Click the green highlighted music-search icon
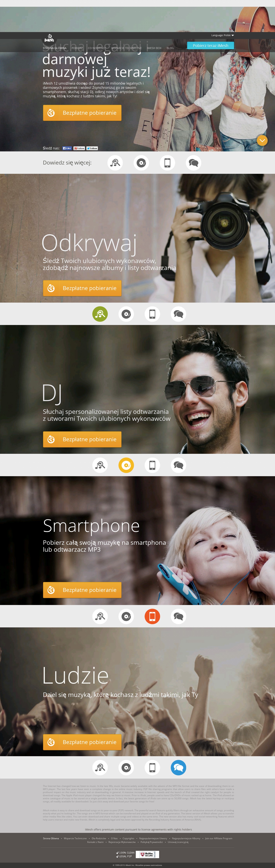This screenshot has width=275, height=868. pos(100,314)
